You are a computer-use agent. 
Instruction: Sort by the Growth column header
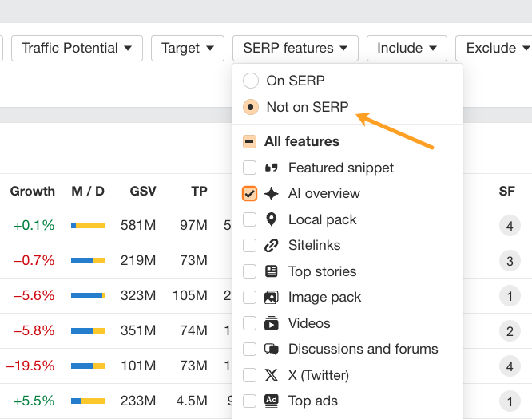[x=33, y=192]
